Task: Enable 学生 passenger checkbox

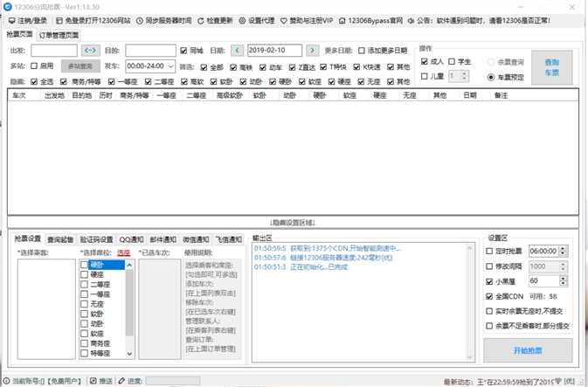Action: click(x=452, y=61)
